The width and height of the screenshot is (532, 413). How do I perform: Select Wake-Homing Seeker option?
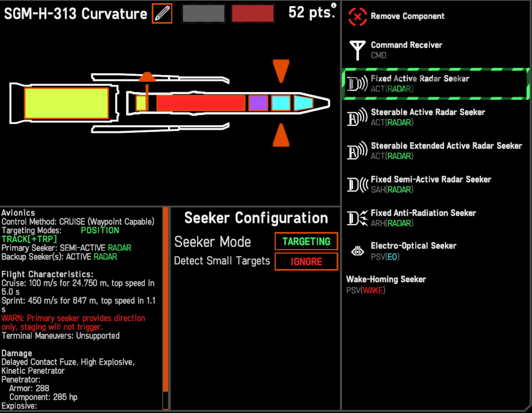click(436, 285)
